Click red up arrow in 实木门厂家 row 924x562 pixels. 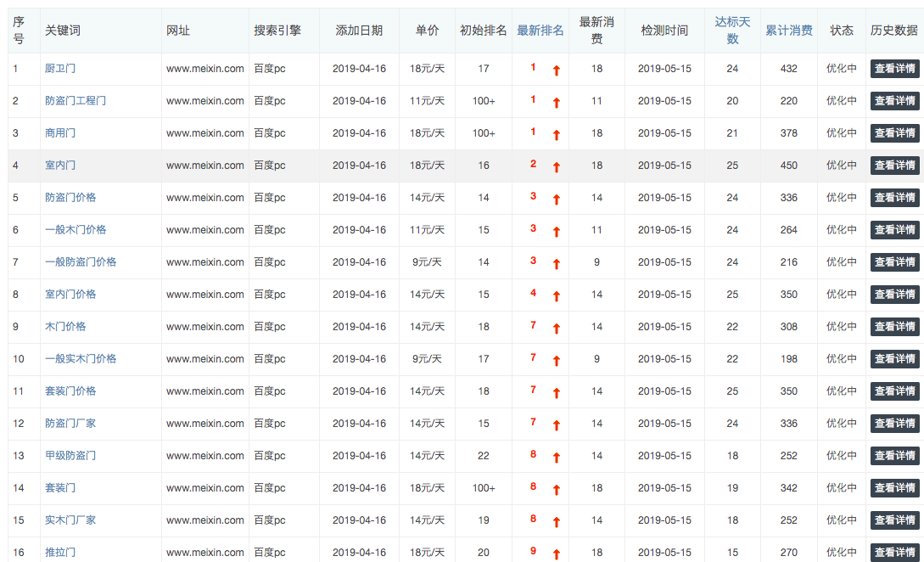[557, 522]
